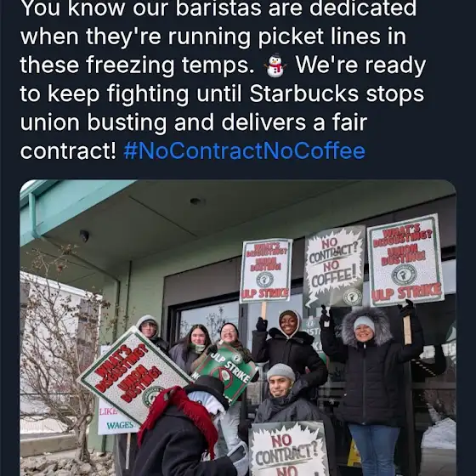Select the word Starbucks in the tweet
The width and height of the screenshot is (476, 476).
pos(304,93)
